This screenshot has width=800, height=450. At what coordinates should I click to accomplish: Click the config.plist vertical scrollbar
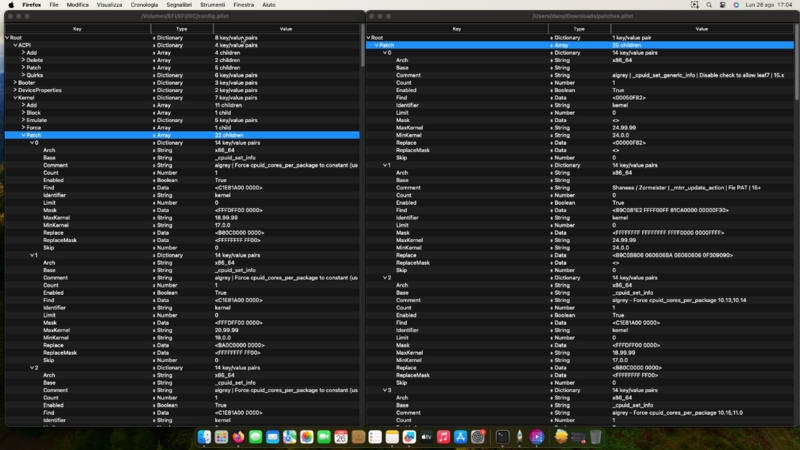point(361,200)
